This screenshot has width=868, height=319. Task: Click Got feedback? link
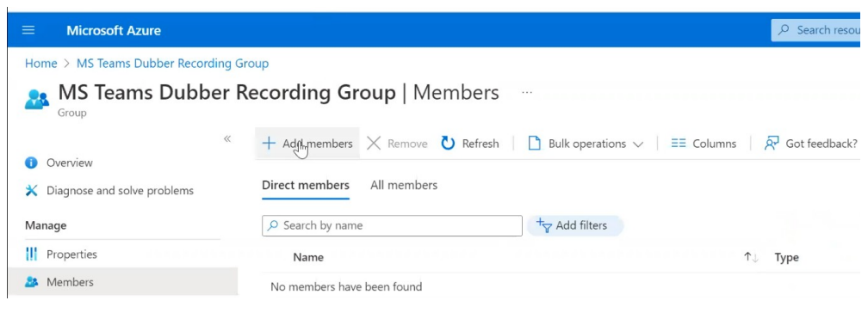810,144
